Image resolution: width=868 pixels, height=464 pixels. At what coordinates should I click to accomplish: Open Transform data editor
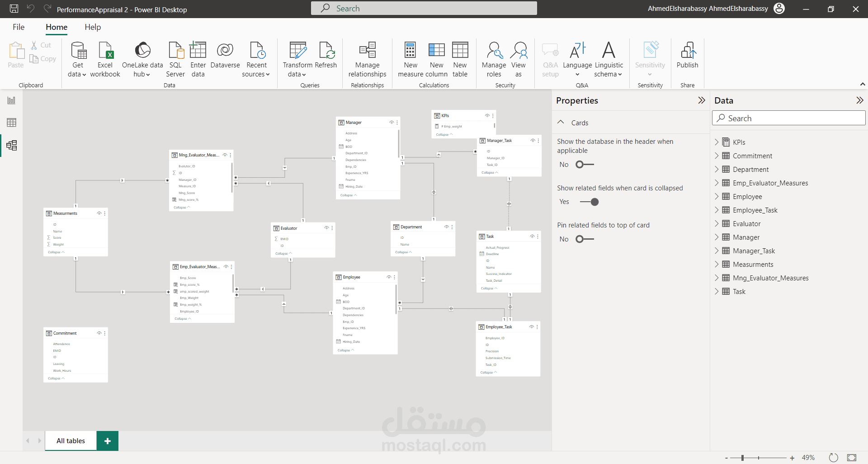tap(297, 59)
